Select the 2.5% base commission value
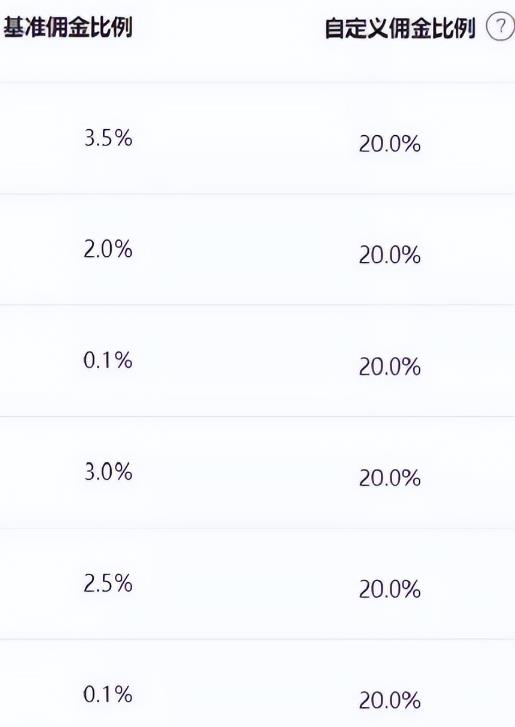The image size is (515, 727). (x=108, y=583)
